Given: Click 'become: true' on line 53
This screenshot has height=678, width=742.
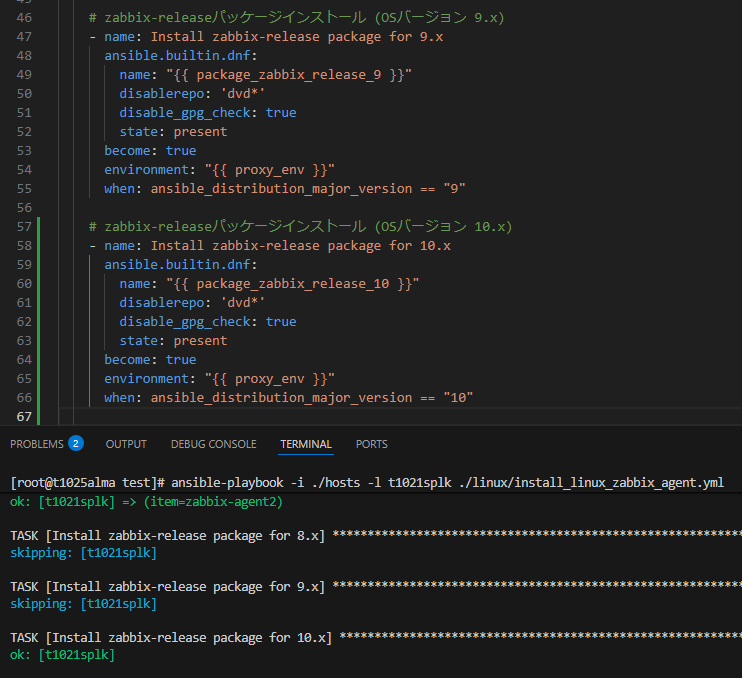Looking at the screenshot, I should [150, 150].
